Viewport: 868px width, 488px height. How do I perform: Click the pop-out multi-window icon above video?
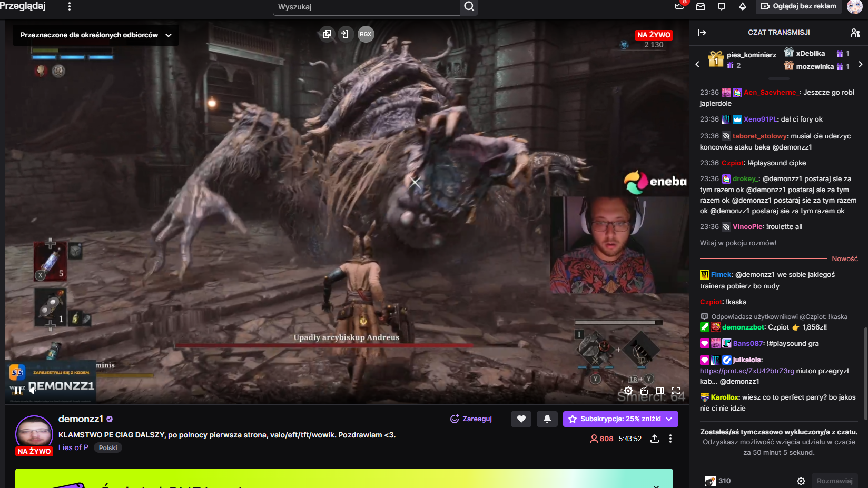coord(327,34)
